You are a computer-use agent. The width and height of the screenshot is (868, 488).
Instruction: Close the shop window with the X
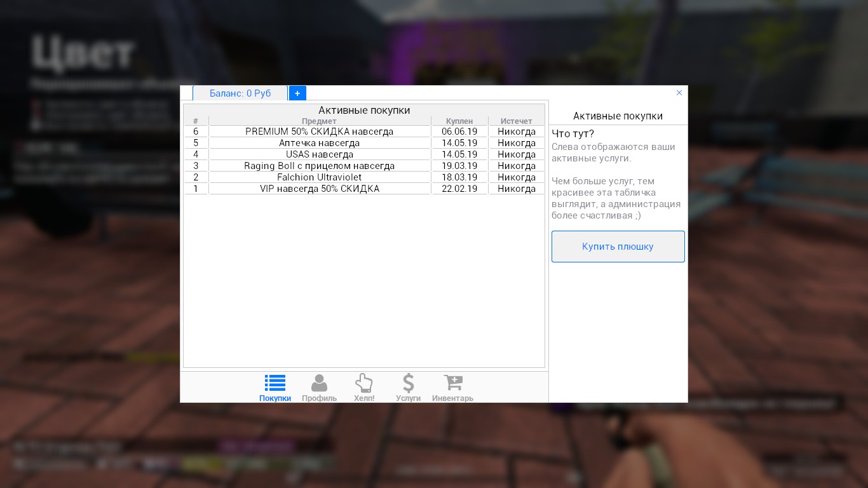click(679, 93)
